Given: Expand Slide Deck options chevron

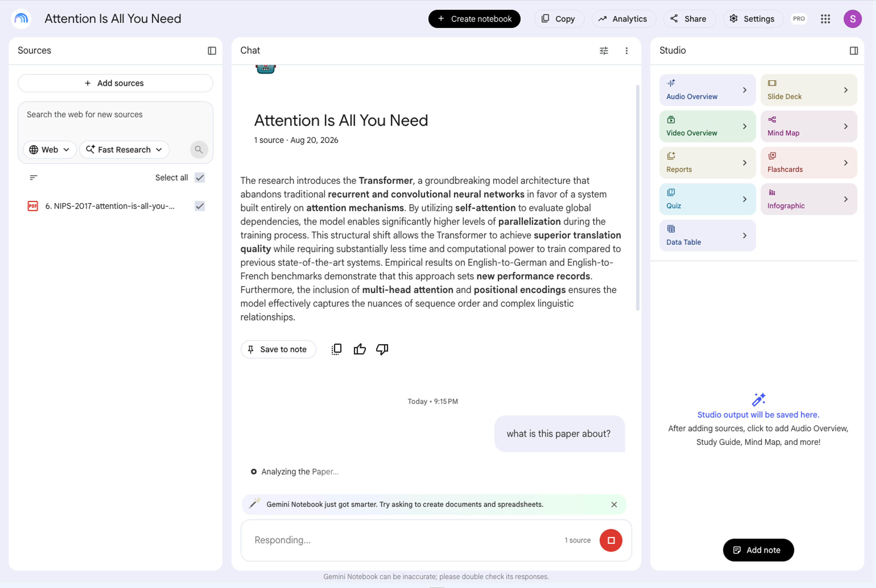Looking at the screenshot, I should pos(846,90).
